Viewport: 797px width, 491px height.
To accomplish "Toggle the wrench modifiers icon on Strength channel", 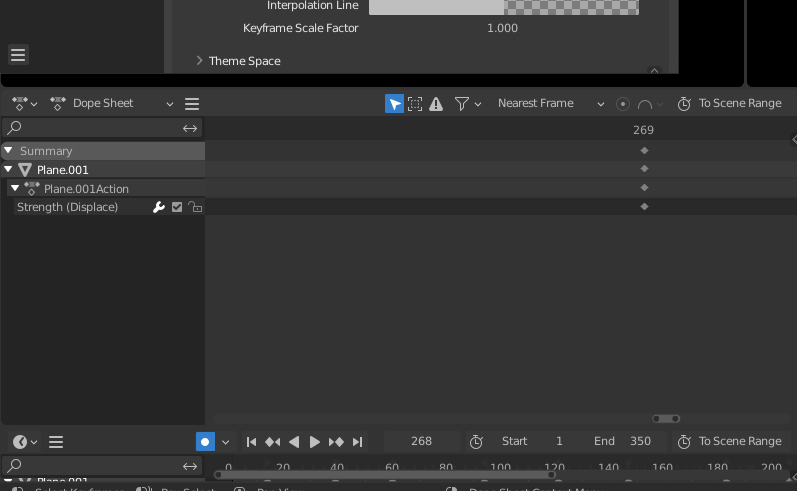I will (159, 207).
